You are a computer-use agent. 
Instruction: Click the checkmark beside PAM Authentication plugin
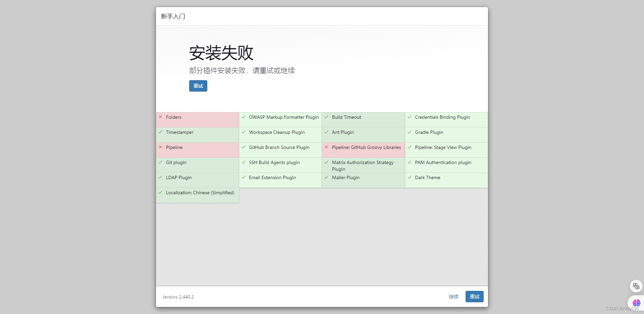pos(410,162)
